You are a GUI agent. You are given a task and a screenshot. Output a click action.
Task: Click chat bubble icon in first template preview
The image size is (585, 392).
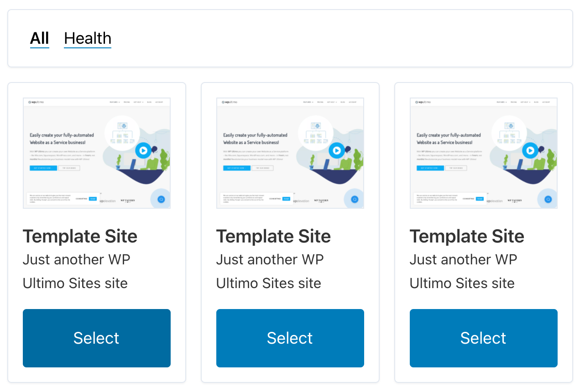pyautogui.click(x=161, y=199)
